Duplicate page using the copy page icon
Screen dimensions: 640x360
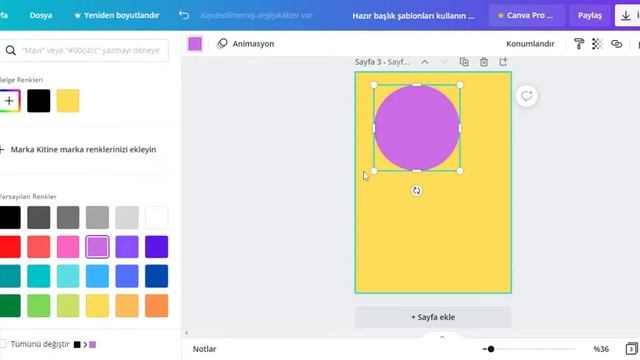(464, 62)
